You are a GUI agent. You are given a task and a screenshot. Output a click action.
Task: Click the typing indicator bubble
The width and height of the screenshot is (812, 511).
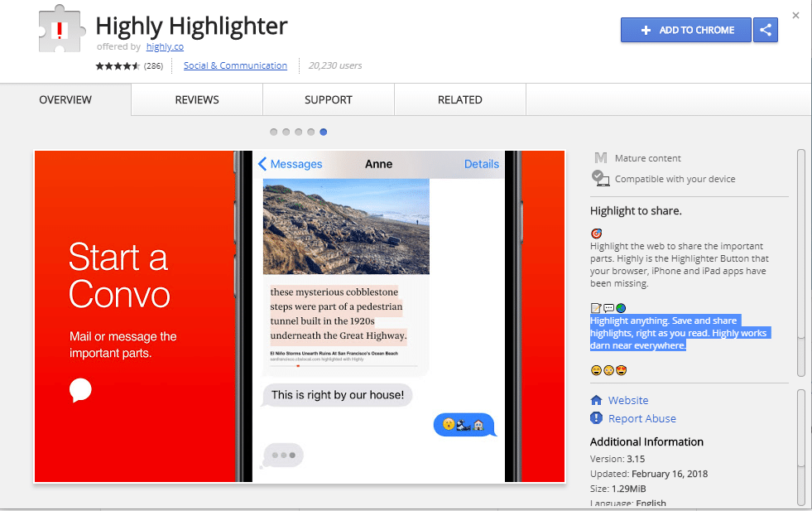(x=283, y=455)
